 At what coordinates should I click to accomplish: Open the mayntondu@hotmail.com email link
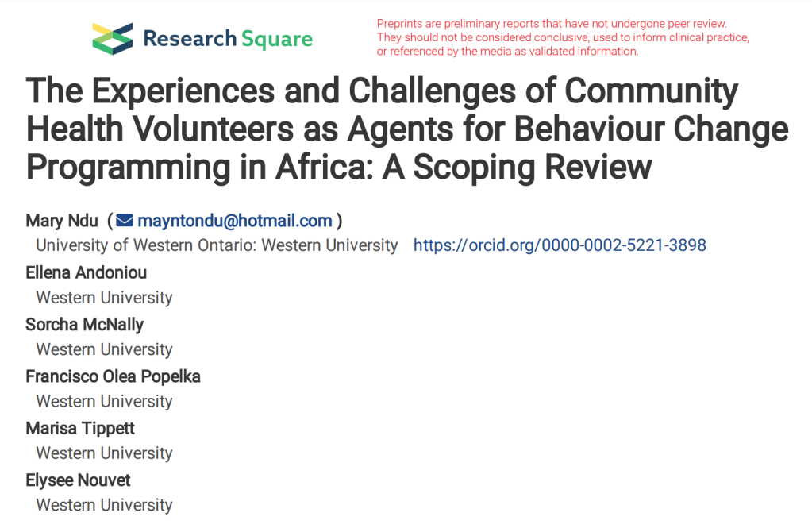[x=234, y=221]
